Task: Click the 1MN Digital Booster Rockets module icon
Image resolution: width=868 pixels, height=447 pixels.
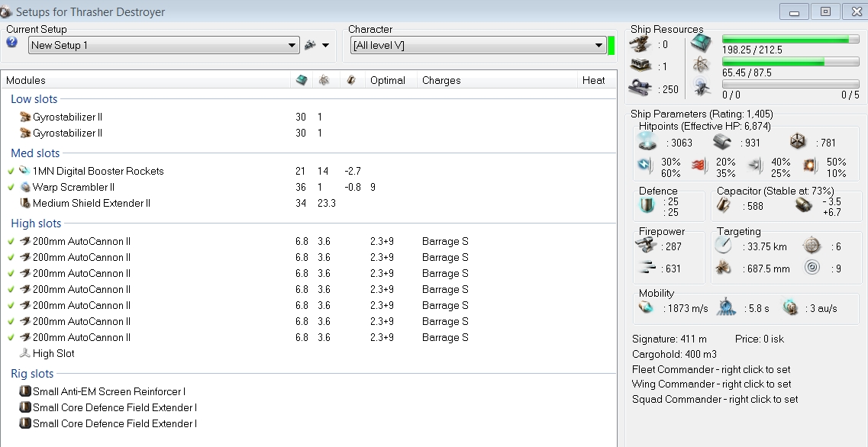Action: click(25, 170)
